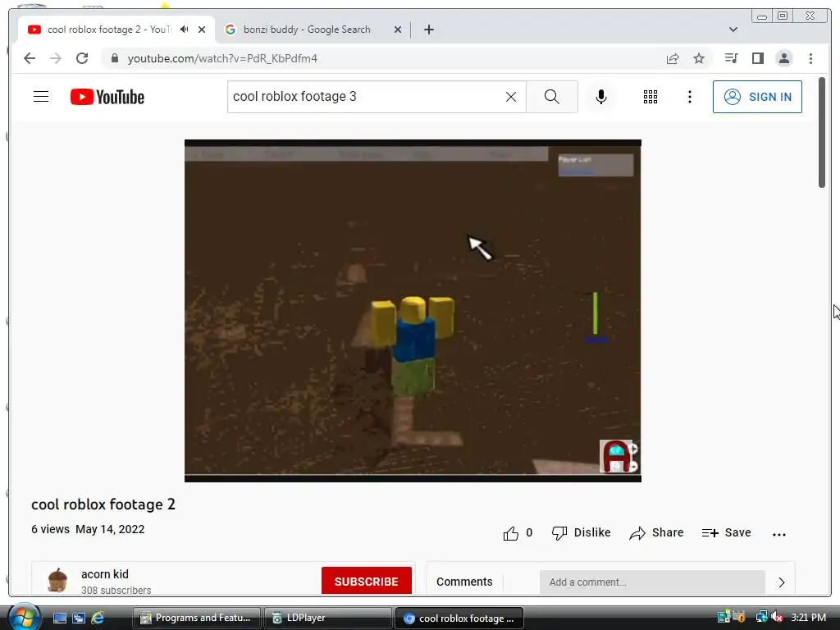Open acorn kid channel name link
The width and height of the screenshot is (840, 630).
click(x=105, y=574)
